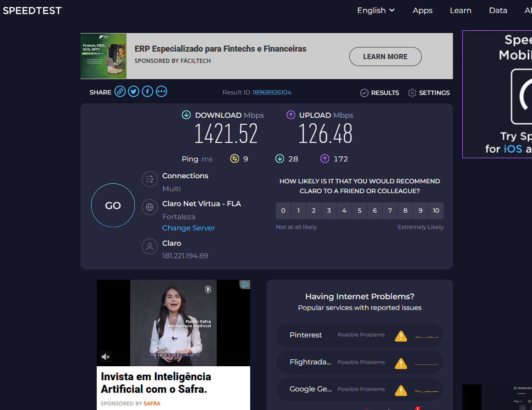
Task: Share the speedtest result on Twitter
Action: [x=133, y=91]
